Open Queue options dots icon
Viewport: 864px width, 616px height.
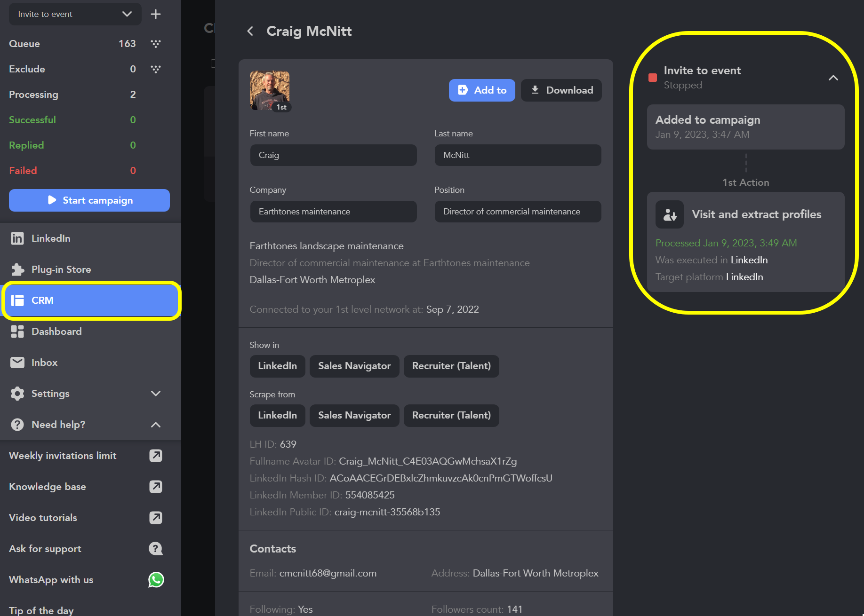coord(156,44)
